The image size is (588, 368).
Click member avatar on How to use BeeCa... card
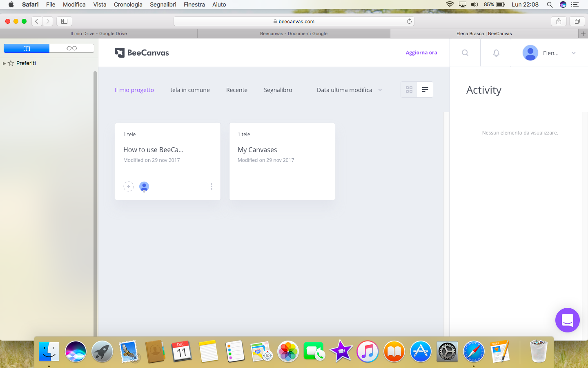pos(144,186)
